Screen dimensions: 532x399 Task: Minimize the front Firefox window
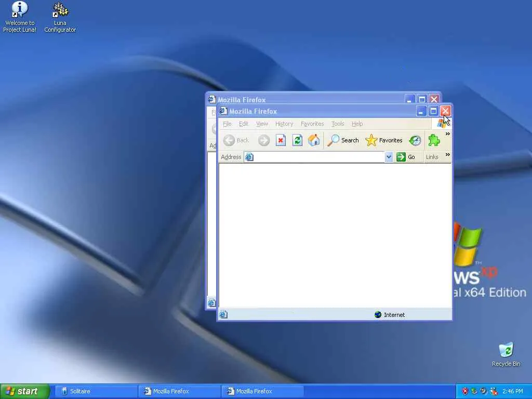421,111
